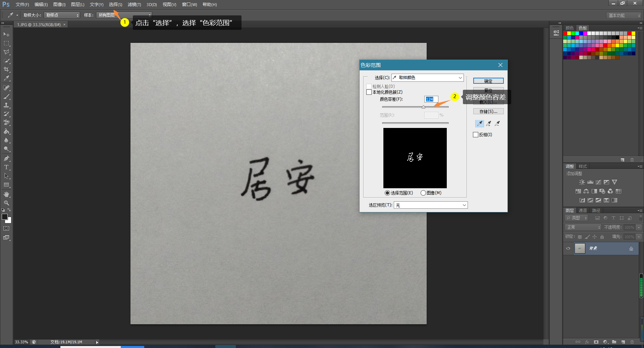Image resolution: width=644 pixels, height=348 pixels.
Task: Swap foreground and background colors
Action: (9, 210)
